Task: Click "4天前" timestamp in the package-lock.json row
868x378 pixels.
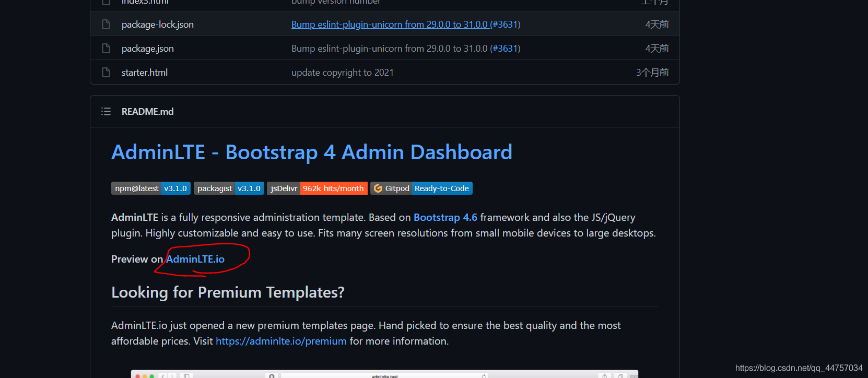Action: click(657, 25)
